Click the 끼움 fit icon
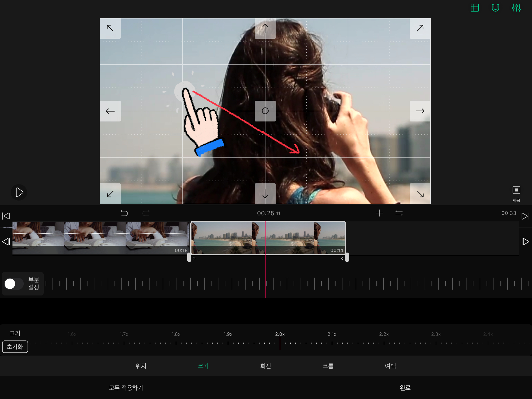The image size is (532, 399). [516, 190]
